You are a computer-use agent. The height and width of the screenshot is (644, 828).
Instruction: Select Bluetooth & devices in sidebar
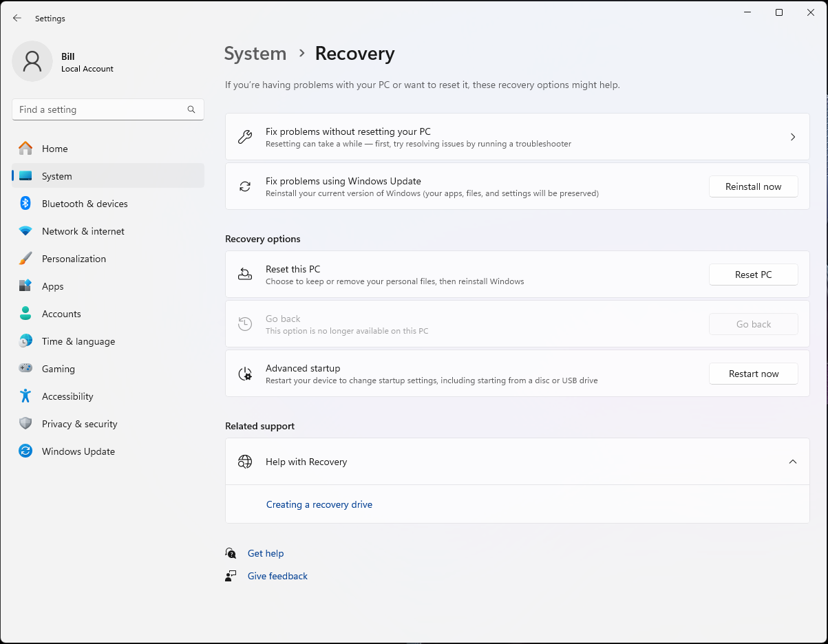(x=108, y=204)
